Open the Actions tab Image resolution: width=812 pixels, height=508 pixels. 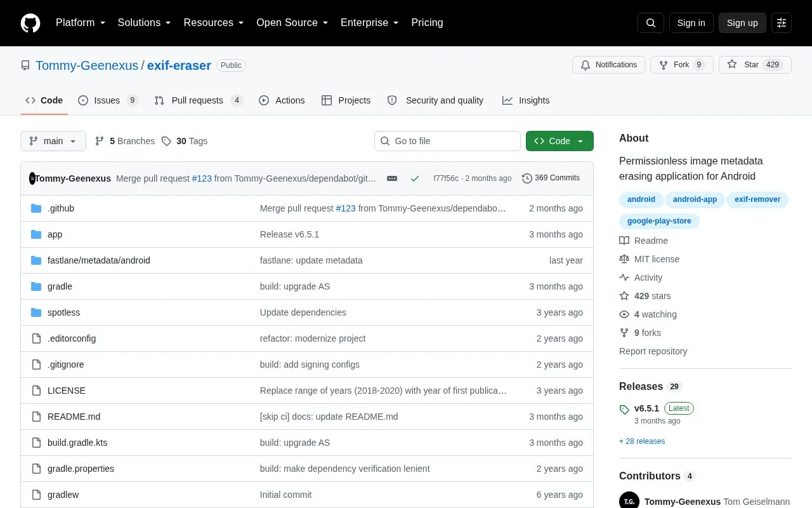click(x=282, y=100)
